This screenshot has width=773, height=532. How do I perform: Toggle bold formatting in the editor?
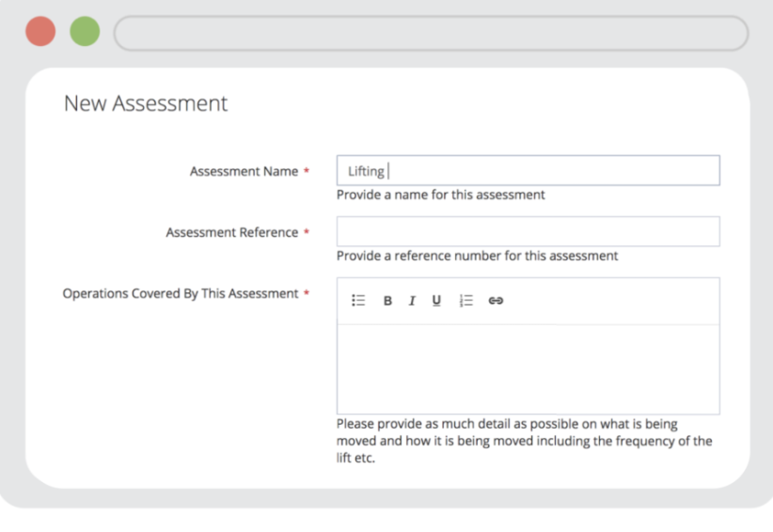point(387,301)
